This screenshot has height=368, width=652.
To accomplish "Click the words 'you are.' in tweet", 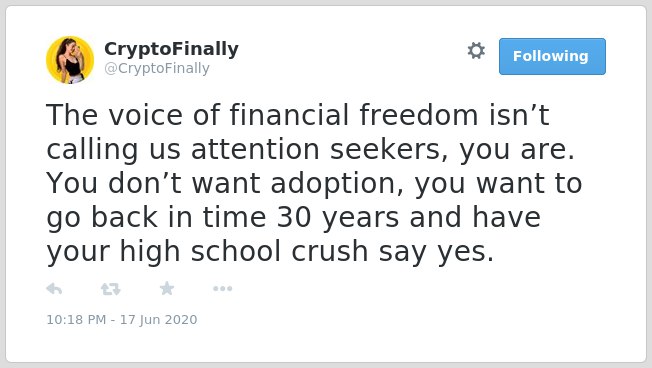I will click(x=517, y=150).
